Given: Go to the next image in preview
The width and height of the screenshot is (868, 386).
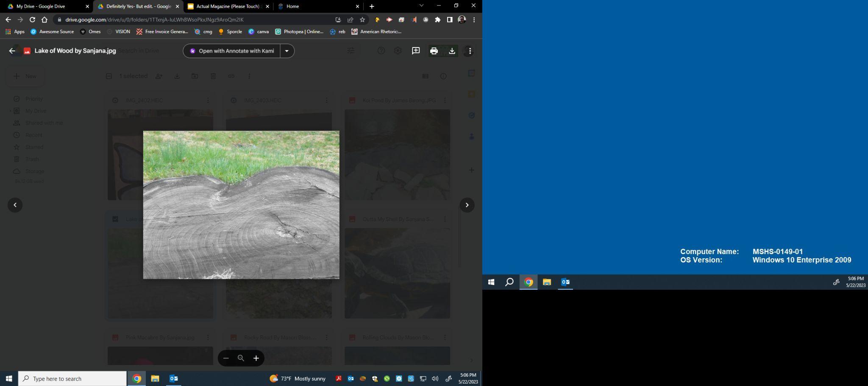Looking at the screenshot, I should (x=467, y=205).
